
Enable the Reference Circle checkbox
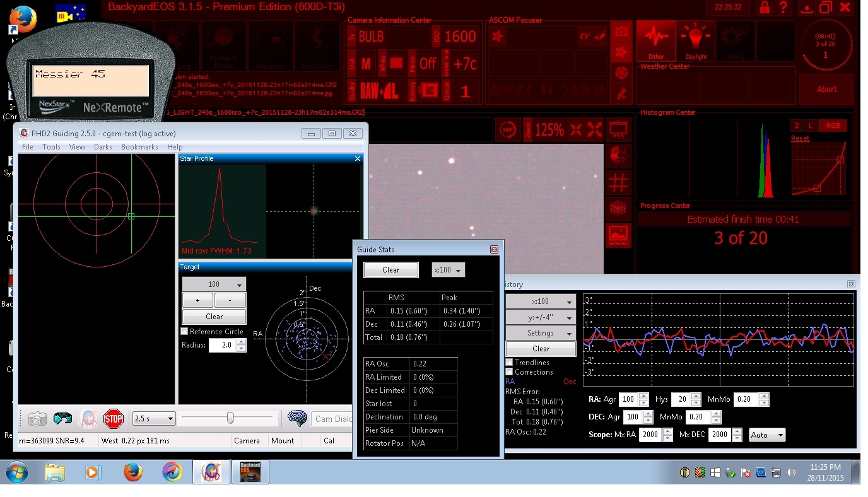pyautogui.click(x=184, y=331)
